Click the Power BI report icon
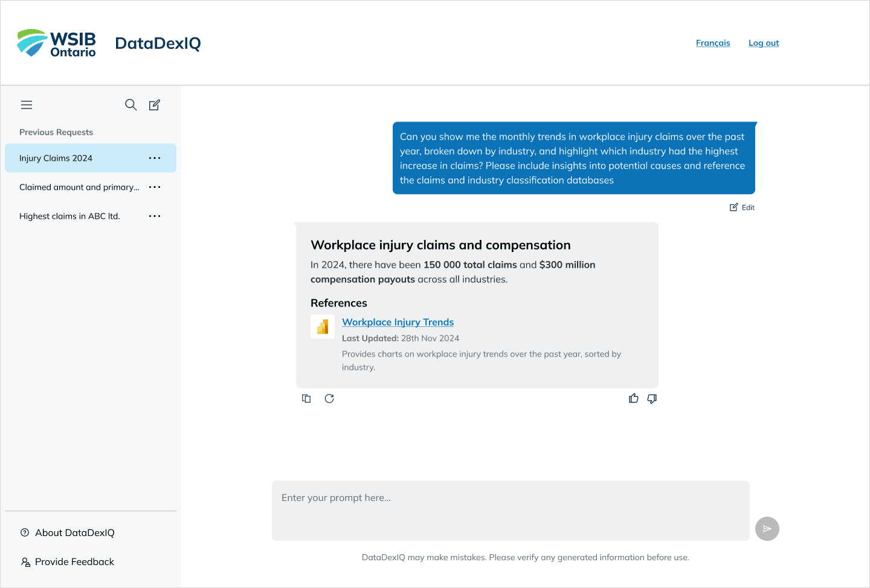 point(323,327)
